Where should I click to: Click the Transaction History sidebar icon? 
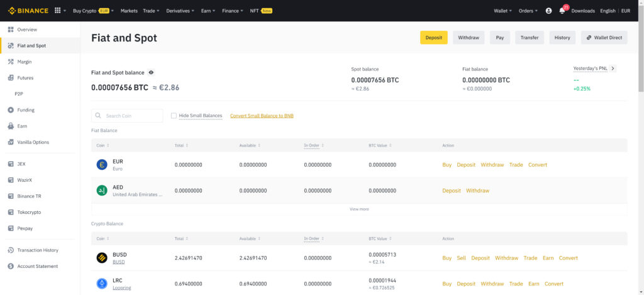tap(11, 250)
